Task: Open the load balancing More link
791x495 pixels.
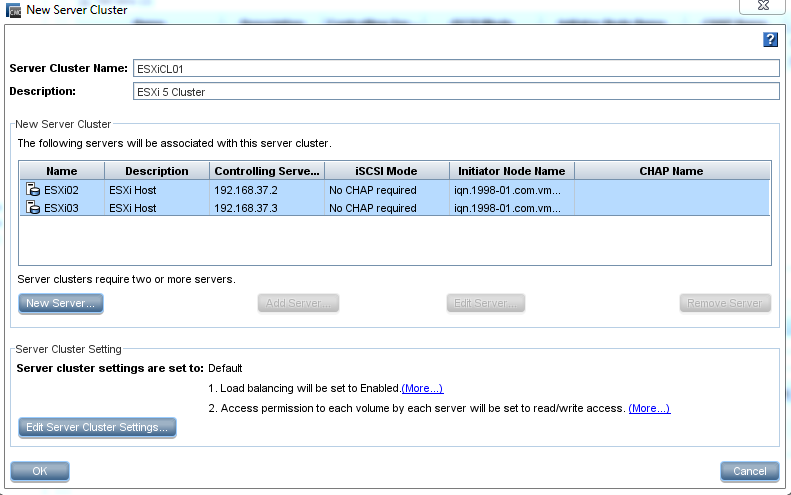Action: click(x=422, y=388)
